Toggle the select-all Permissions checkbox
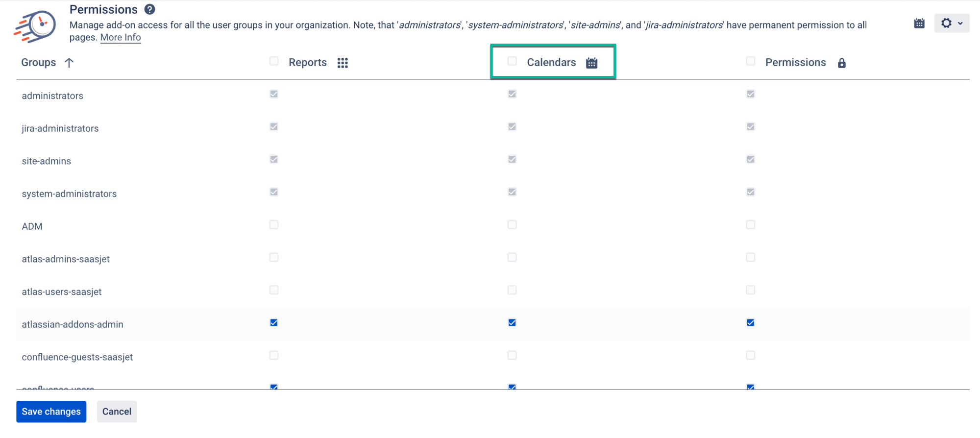Image resolution: width=980 pixels, height=438 pixels. pyautogui.click(x=750, y=61)
